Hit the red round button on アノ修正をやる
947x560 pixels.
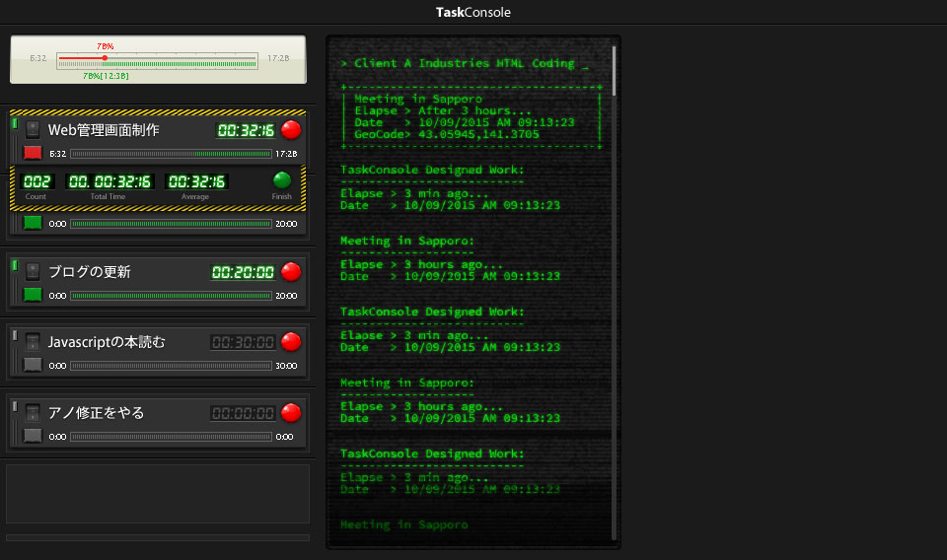pos(291,413)
